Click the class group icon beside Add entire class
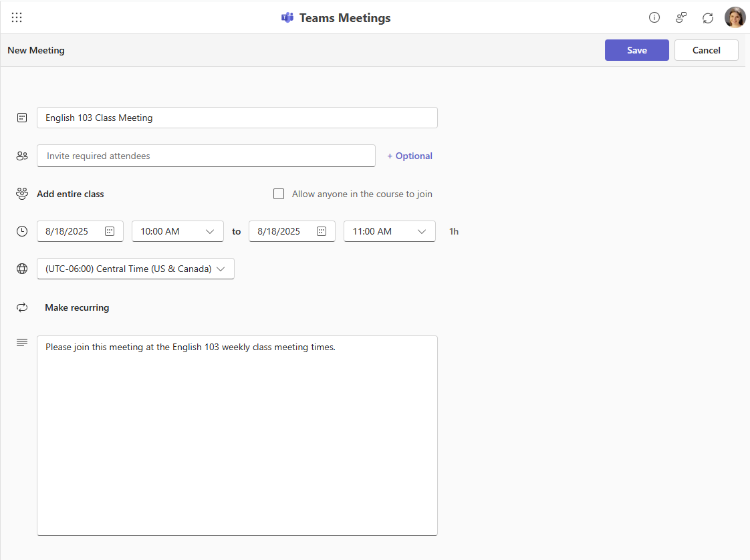 point(22,194)
